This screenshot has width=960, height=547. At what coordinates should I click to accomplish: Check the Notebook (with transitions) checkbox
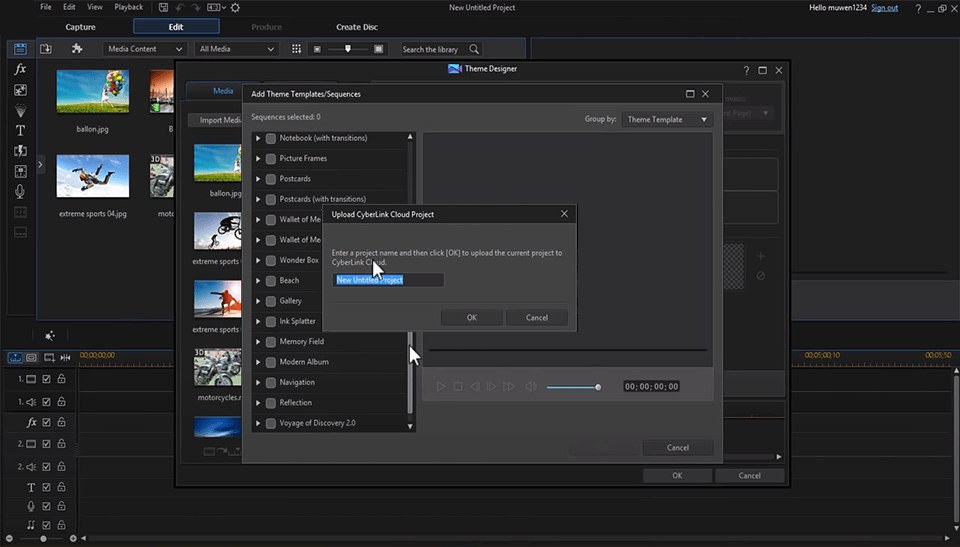(271, 138)
